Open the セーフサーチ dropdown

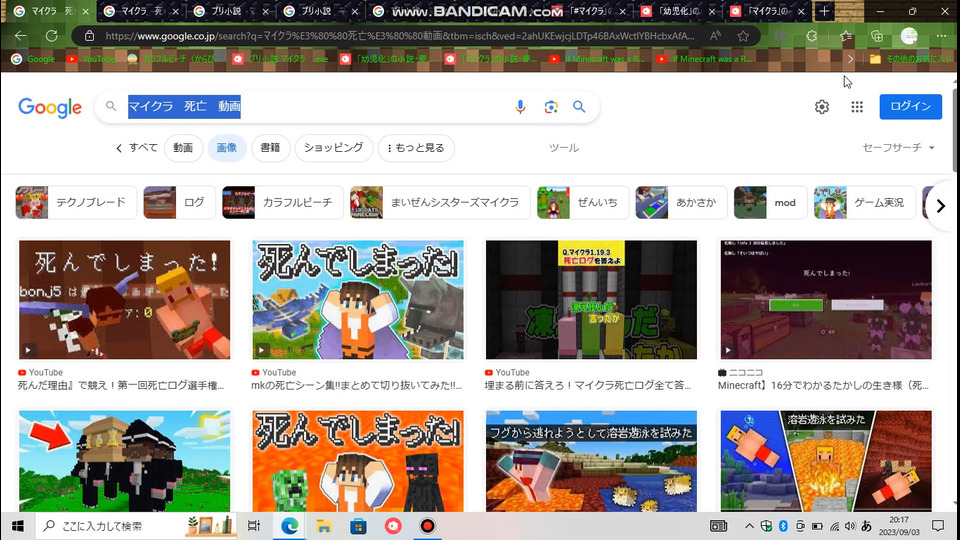[898, 148]
